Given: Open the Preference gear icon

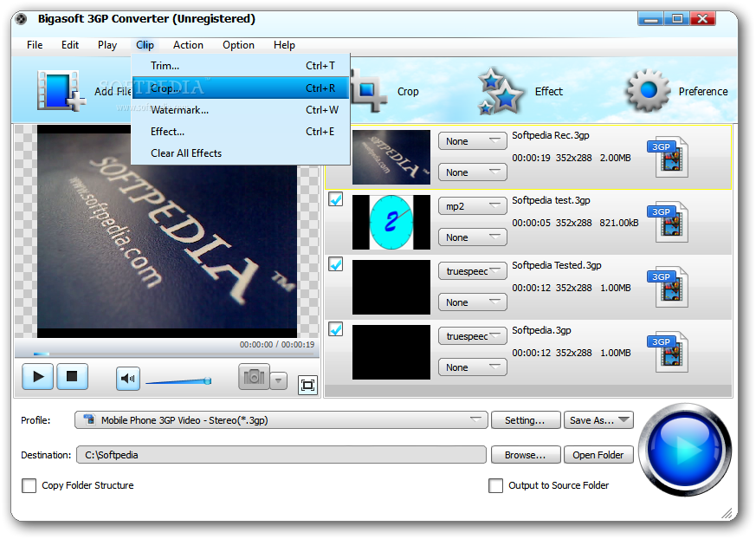Looking at the screenshot, I should (649, 90).
